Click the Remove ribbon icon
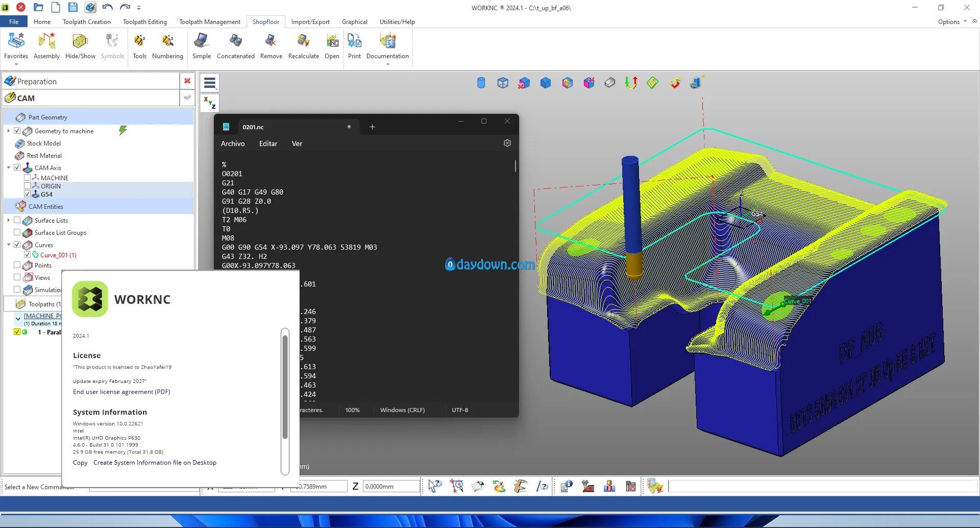Image resolution: width=980 pixels, height=528 pixels. [271, 46]
